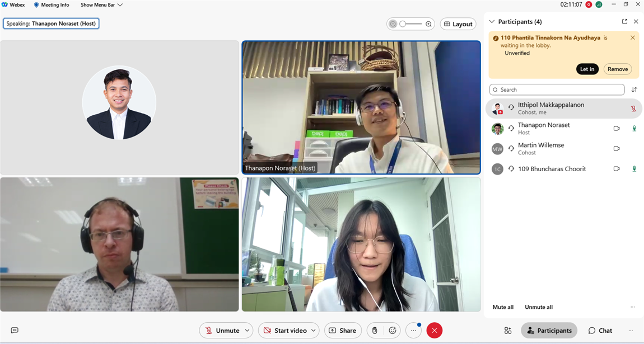Pop out the Participants panel
The width and height of the screenshot is (644, 344).
pyautogui.click(x=624, y=21)
